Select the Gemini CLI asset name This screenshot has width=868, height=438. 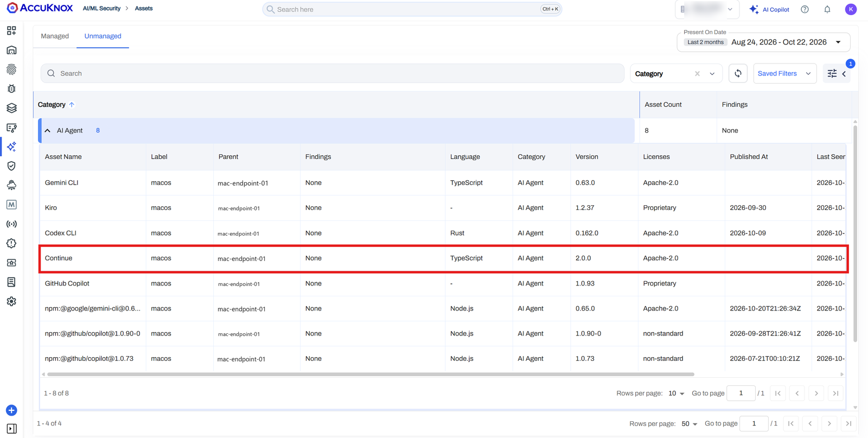(62, 183)
